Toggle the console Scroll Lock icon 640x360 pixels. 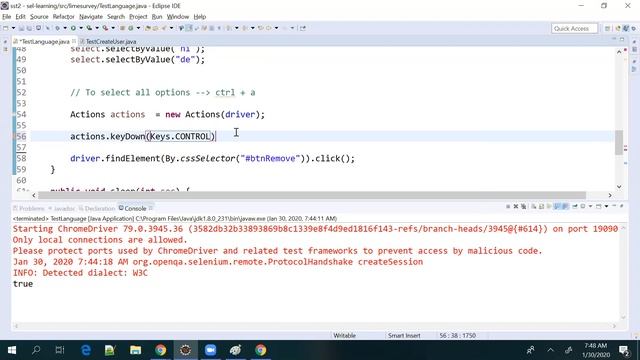click(x=541, y=207)
